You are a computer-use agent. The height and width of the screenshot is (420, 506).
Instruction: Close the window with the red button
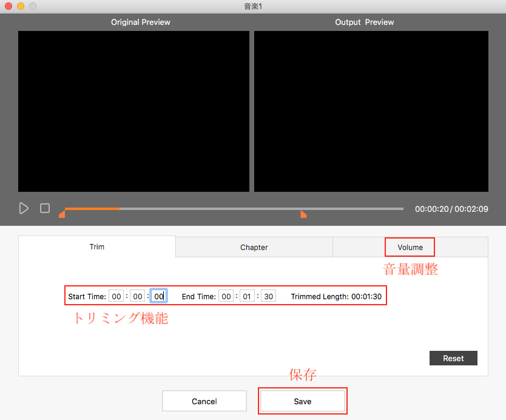[x=8, y=6]
